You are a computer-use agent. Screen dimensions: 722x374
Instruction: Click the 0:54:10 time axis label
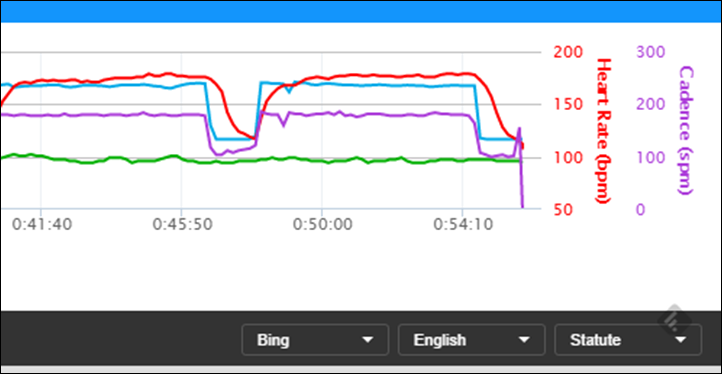[463, 225]
